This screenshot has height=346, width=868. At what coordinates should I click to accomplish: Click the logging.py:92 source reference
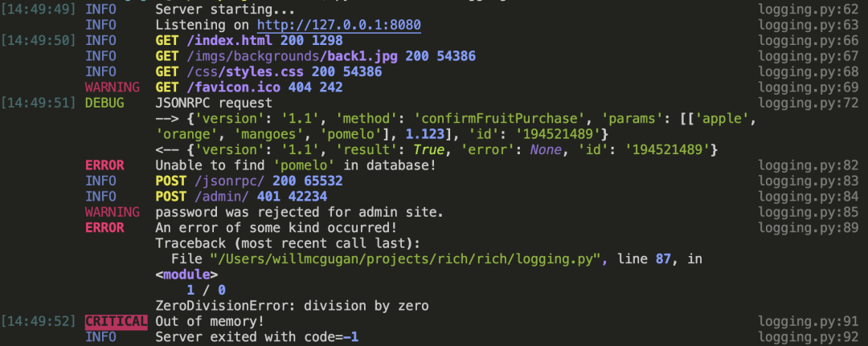[808, 336]
